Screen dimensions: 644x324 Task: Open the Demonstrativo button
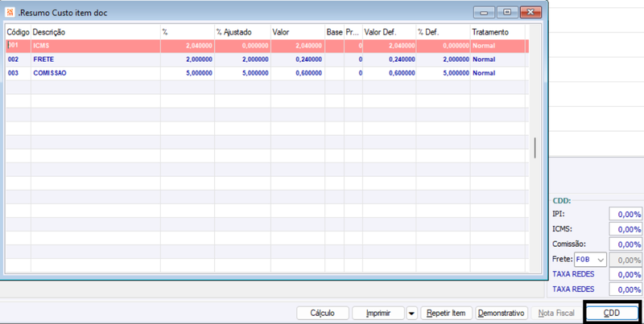(502, 314)
